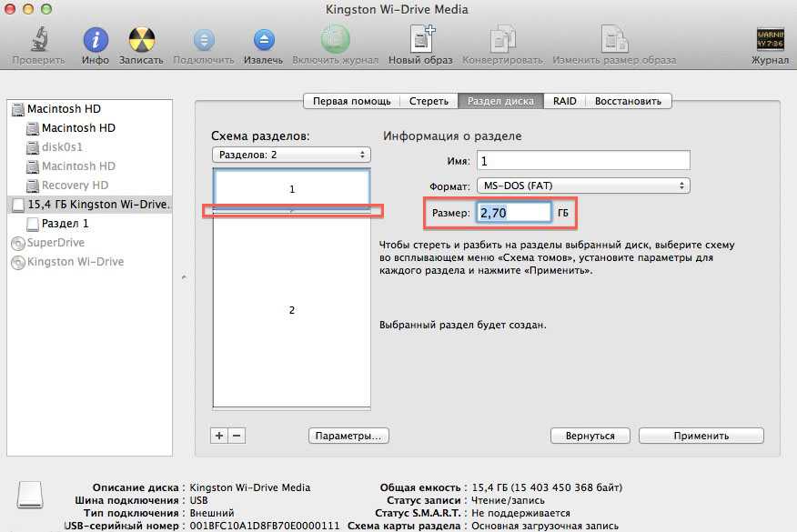Open the Раздел диска tab
Viewport: 797px width, 532px height.
pos(500,101)
